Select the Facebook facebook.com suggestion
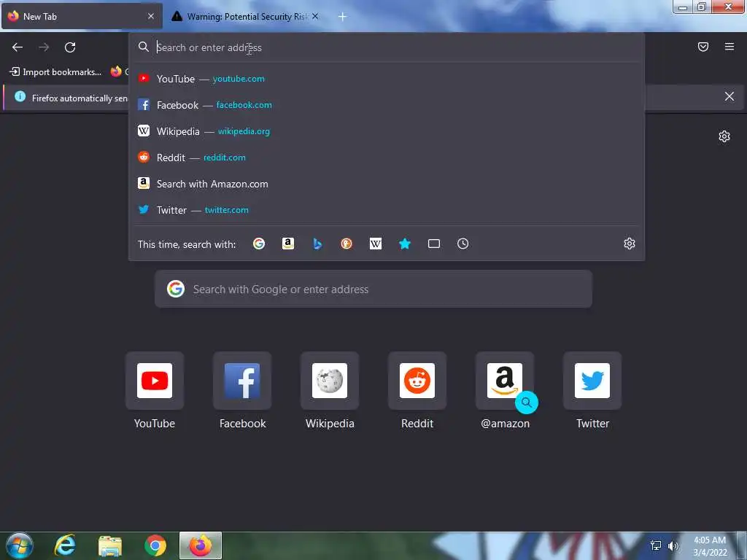The width and height of the screenshot is (747, 560). 387,105
